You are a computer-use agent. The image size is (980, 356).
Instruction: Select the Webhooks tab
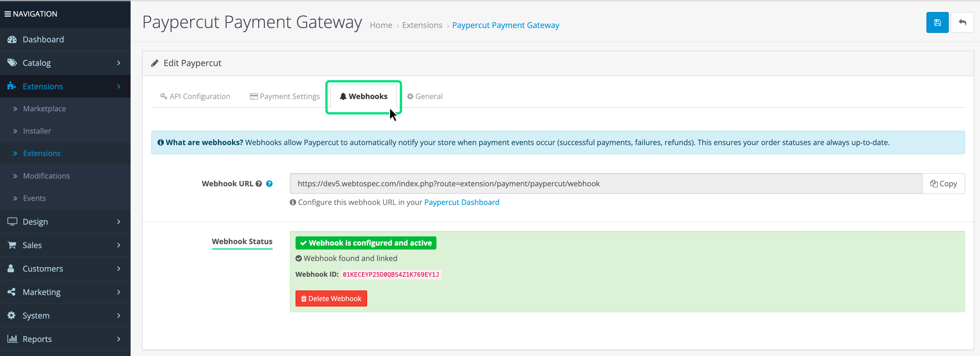[363, 96]
